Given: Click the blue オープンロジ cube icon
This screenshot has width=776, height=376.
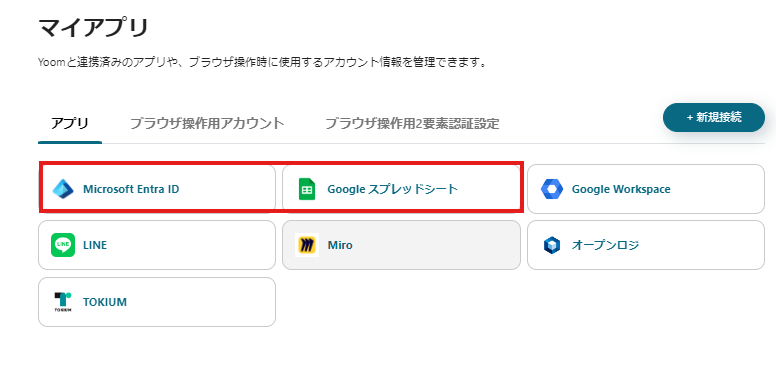Looking at the screenshot, I should (x=552, y=245).
